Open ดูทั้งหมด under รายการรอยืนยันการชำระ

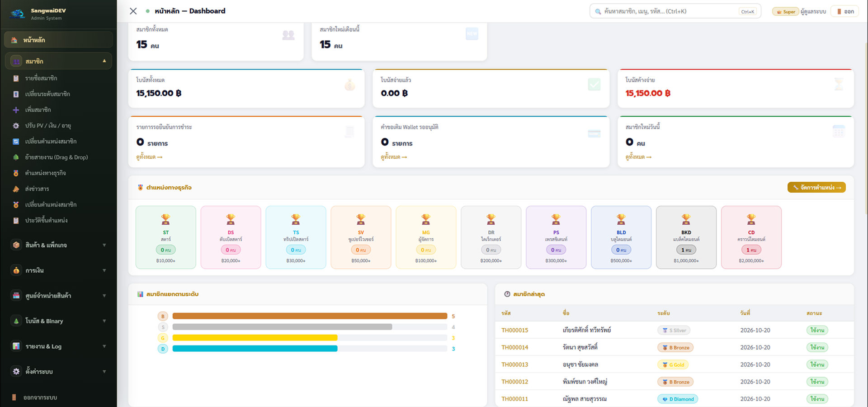(149, 157)
